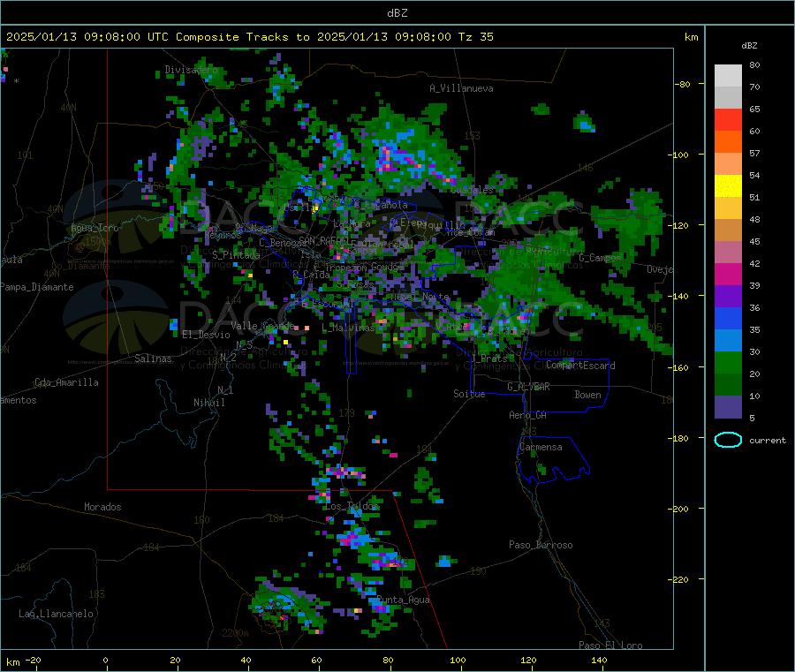Image resolution: width=795 pixels, height=672 pixels.
Task: Click the '48' value in the legend
Action: (754, 220)
